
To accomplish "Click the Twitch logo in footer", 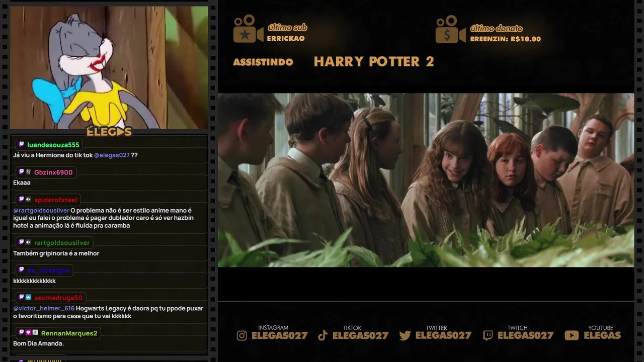I will pos(488,335).
